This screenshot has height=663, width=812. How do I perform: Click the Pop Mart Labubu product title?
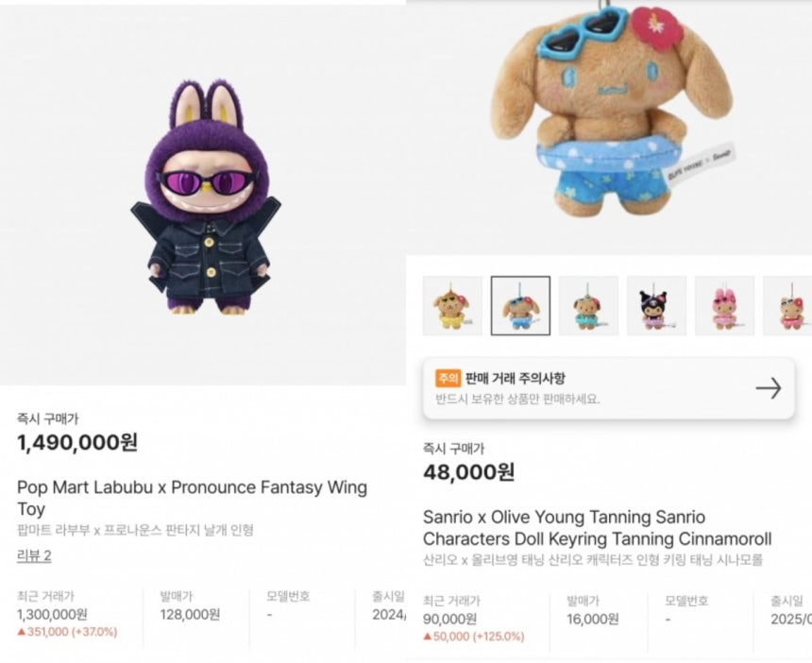[192, 498]
